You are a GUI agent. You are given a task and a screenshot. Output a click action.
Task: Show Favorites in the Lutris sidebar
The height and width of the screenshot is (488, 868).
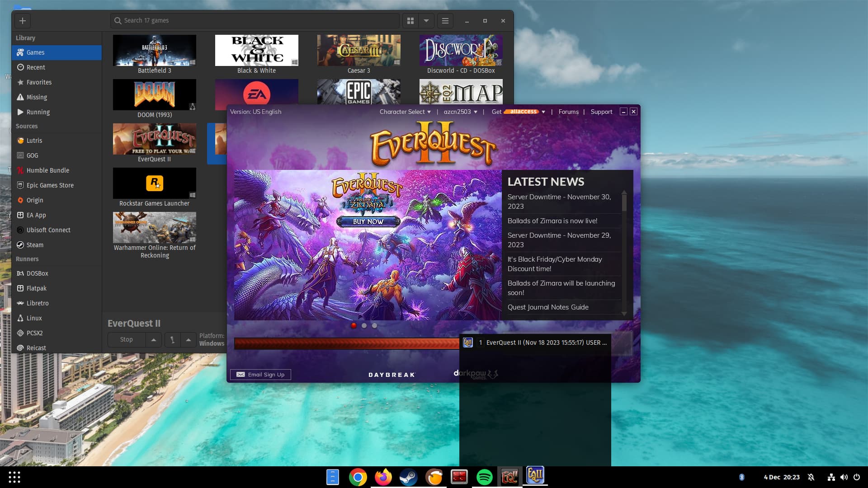[57, 82]
